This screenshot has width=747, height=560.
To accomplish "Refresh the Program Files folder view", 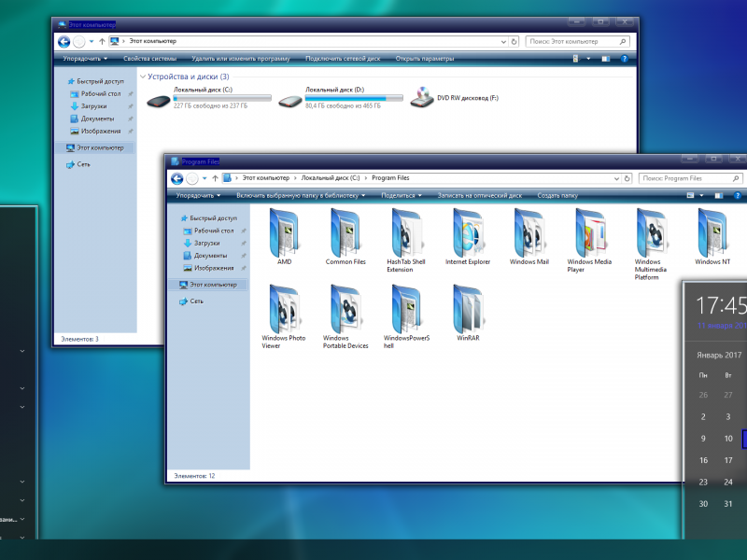I will tap(627, 178).
